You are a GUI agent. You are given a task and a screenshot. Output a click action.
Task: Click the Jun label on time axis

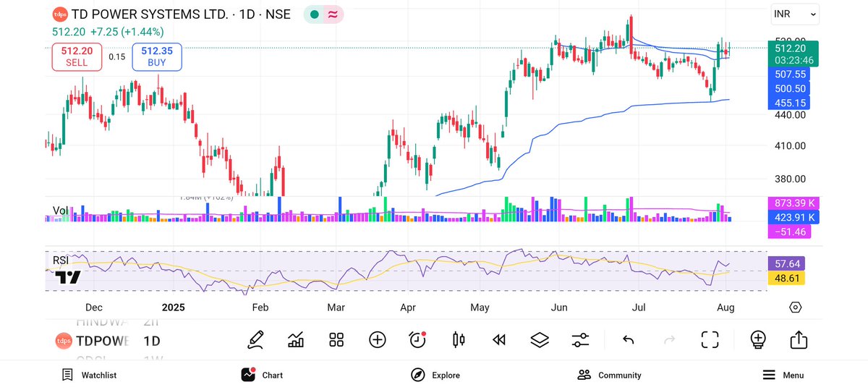[x=559, y=308]
